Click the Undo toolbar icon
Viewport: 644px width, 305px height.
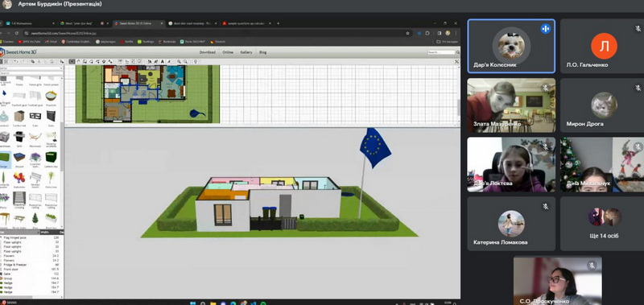(x=16, y=62)
